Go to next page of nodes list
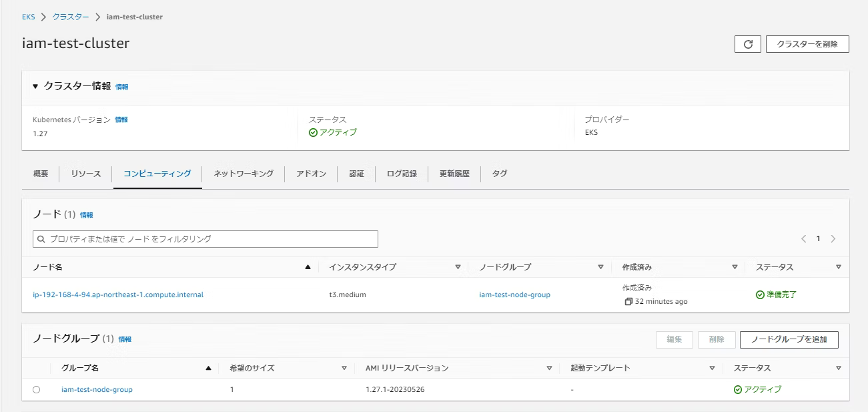This screenshot has height=412, width=868. (x=833, y=239)
